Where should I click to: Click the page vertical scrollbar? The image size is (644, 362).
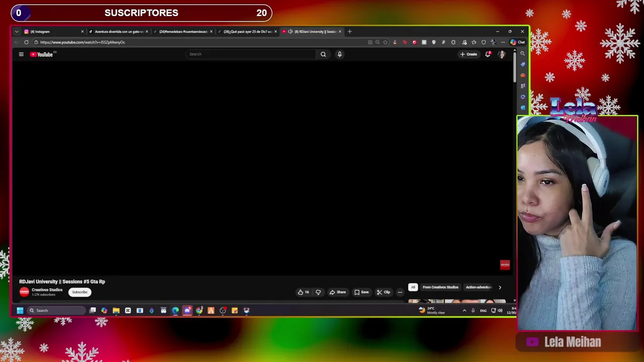[x=515, y=68]
